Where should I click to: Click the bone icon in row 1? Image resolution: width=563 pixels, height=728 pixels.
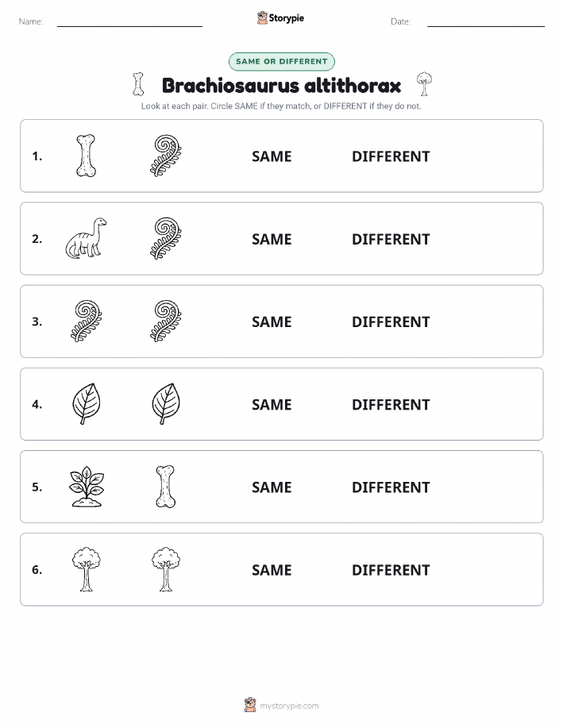86,156
